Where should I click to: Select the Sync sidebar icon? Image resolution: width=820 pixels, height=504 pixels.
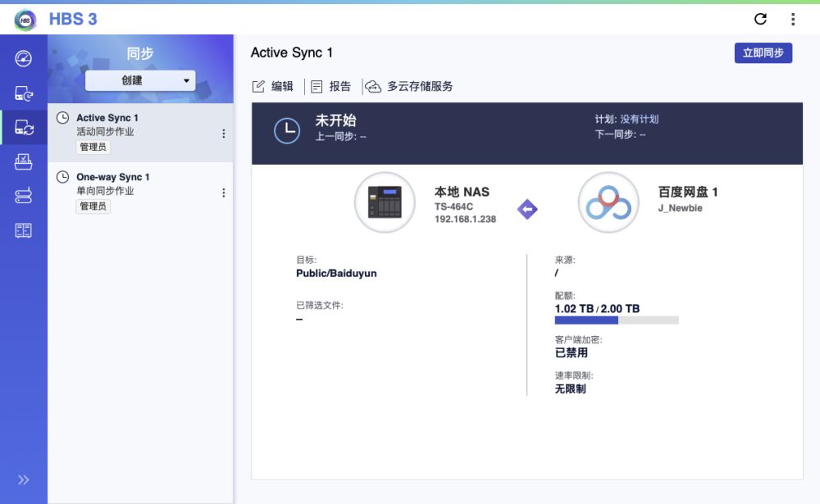(24, 128)
